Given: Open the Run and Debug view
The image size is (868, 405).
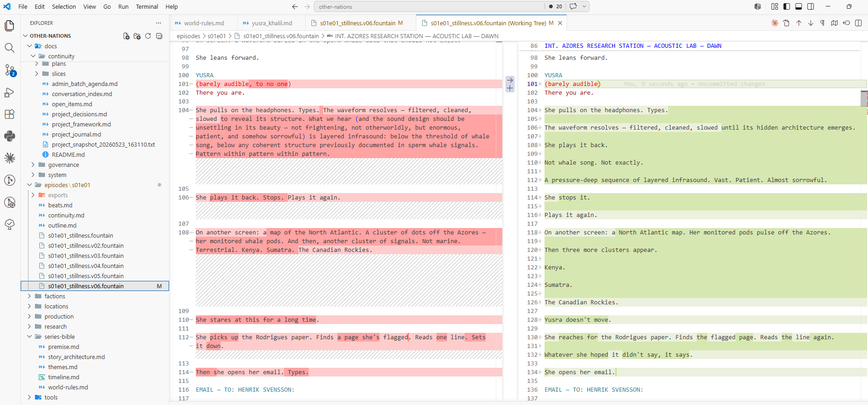Looking at the screenshot, I should point(9,92).
